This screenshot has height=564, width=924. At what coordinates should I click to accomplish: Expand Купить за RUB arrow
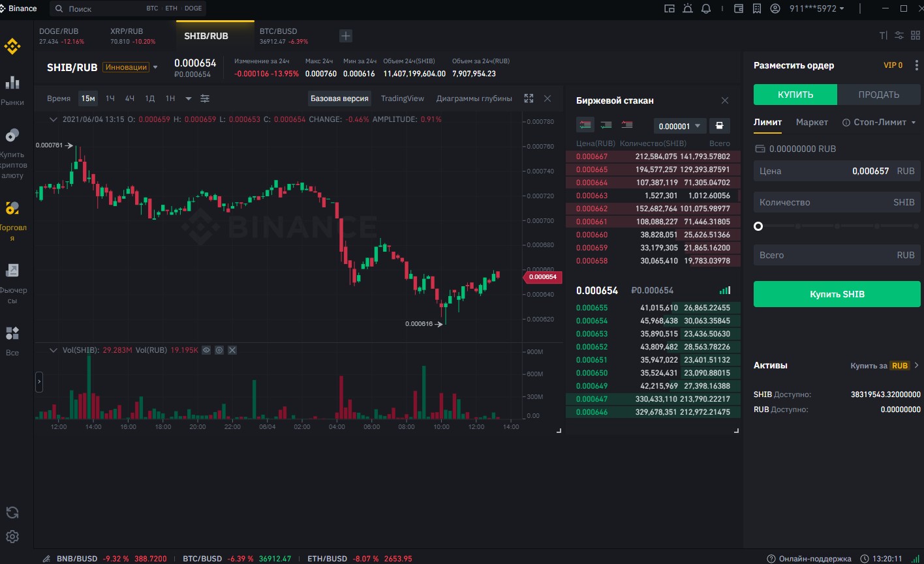tap(917, 365)
